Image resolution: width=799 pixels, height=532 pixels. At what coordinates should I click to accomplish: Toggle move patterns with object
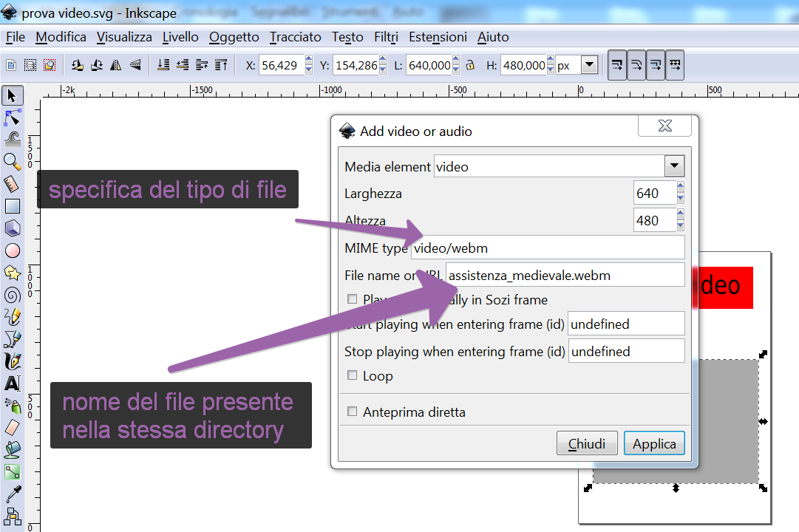pyautogui.click(x=675, y=65)
